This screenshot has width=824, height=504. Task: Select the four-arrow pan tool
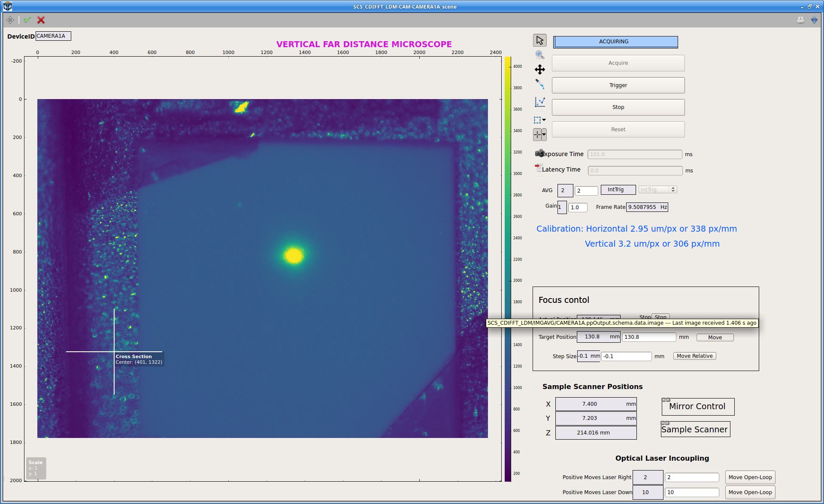540,69
